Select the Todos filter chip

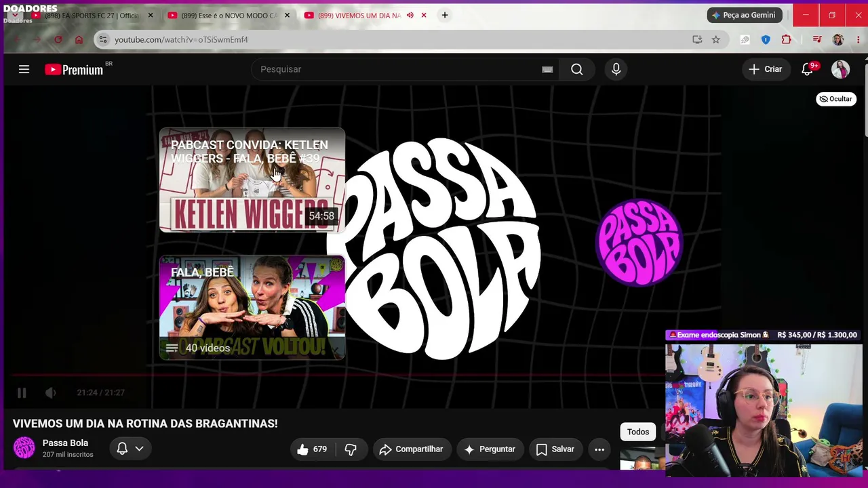pos(638,432)
